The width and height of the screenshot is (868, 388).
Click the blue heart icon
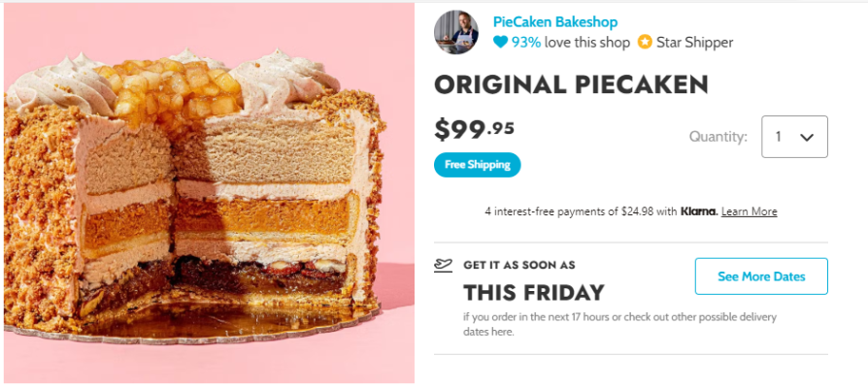[x=500, y=42]
